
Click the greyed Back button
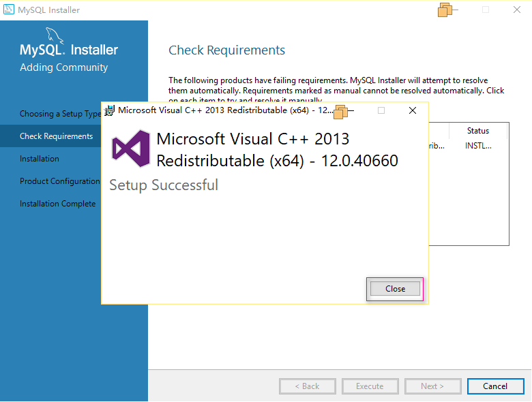[308, 386]
